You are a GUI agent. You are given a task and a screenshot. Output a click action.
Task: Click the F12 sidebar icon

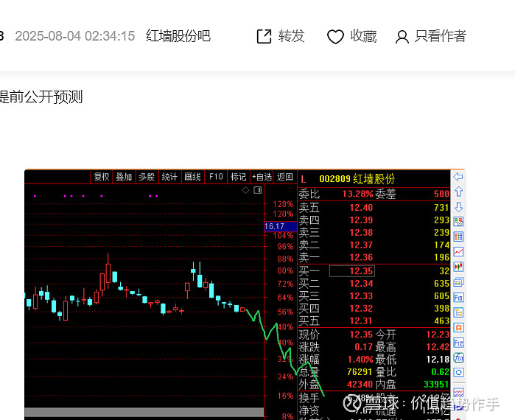pos(458,343)
